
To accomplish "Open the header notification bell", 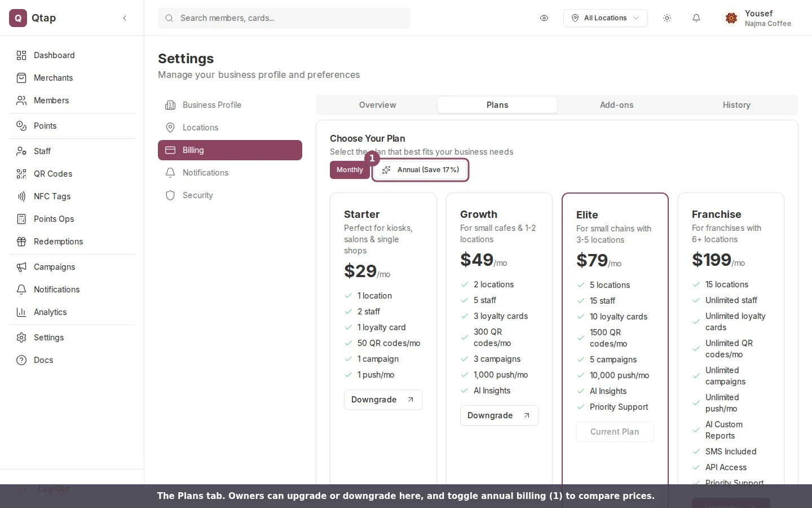I will (696, 18).
